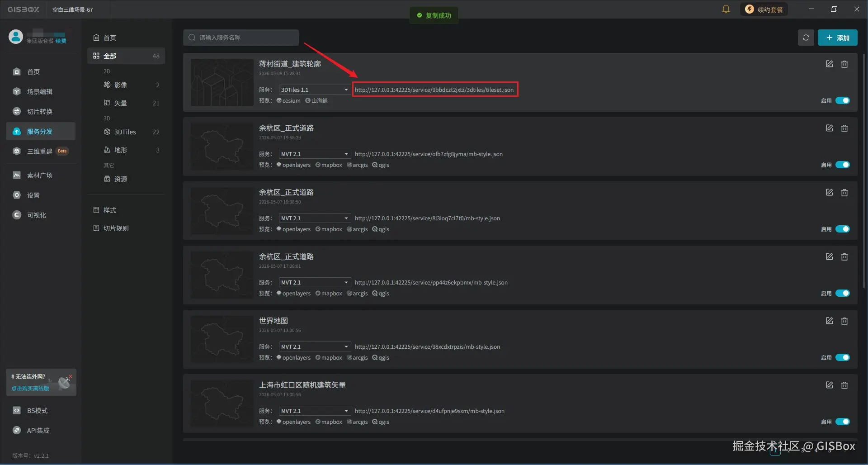Open 样式 in the secondary panel
Image resolution: width=868 pixels, height=465 pixels.
126,210
